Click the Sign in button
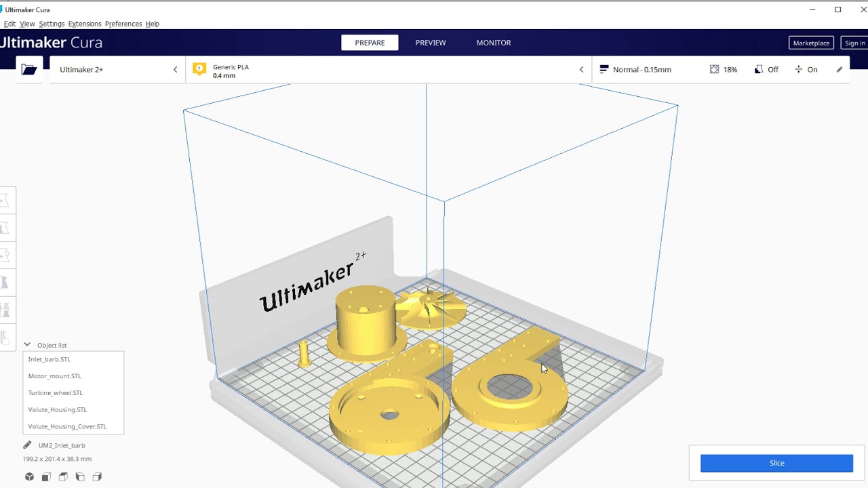This screenshot has width=868, height=488. 854,43
